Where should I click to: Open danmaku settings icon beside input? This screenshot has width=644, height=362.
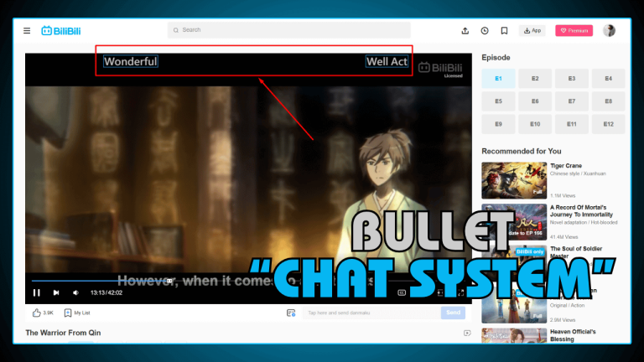click(291, 313)
